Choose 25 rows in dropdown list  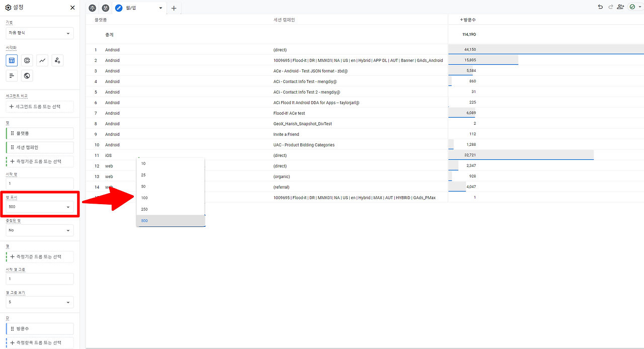point(171,175)
